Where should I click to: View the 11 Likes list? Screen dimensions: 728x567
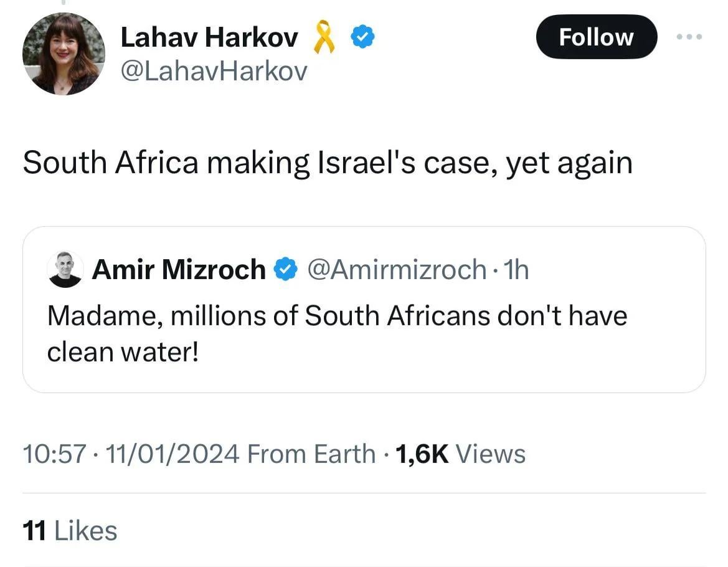coord(70,531)
